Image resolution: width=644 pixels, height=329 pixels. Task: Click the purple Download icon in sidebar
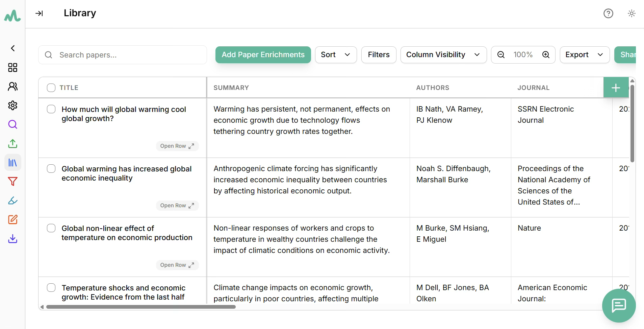point(12,239)
